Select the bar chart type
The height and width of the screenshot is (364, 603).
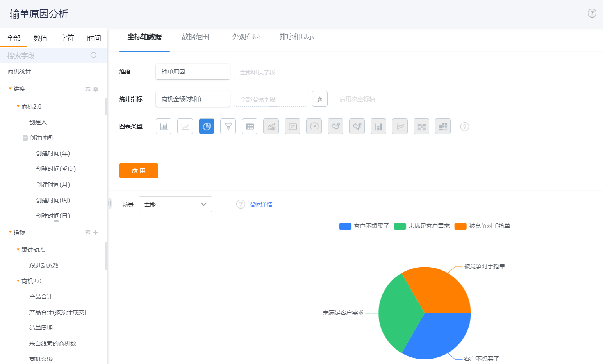point(164,126)
